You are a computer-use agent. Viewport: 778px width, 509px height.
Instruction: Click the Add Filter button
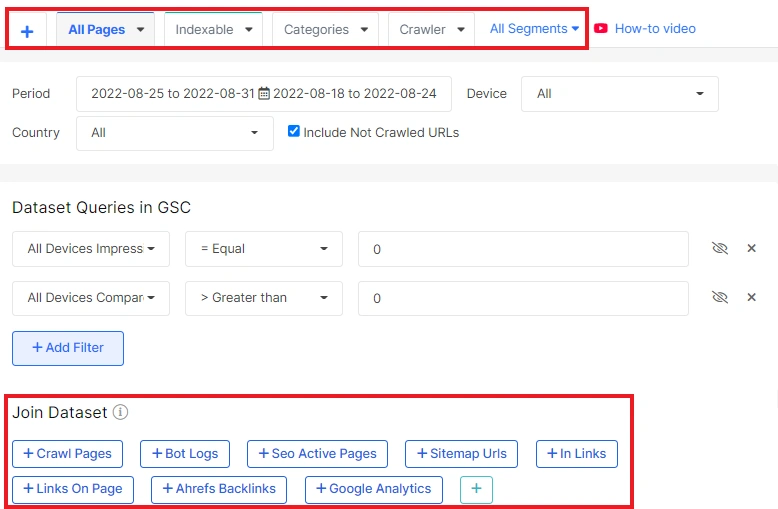pyautogui.click(x=68, y=348)
